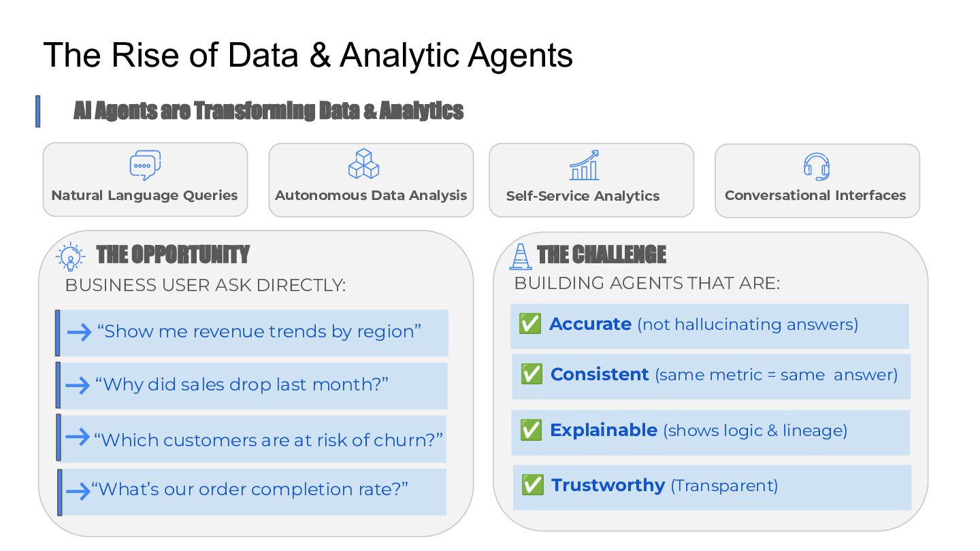Viewport: 980px width, 551px height.
Task: Click the green checkmark next to Consistent
Action: click(531, 374)
